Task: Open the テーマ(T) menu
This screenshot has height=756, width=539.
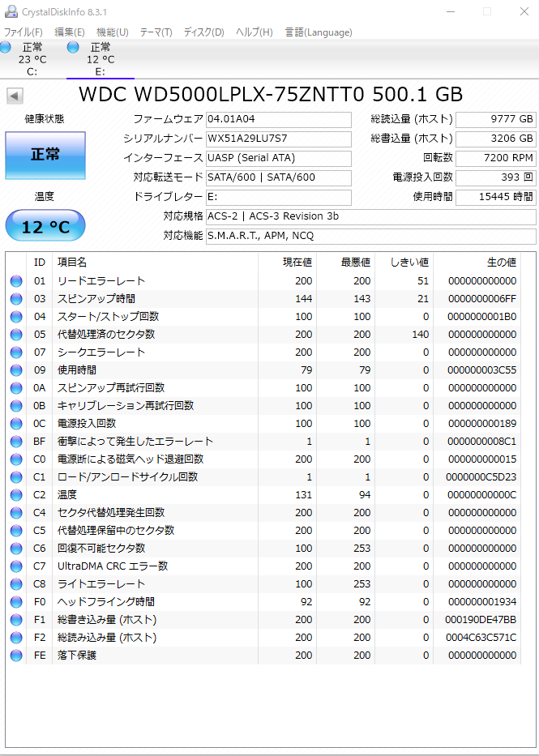Action: [x=156, y=32]
